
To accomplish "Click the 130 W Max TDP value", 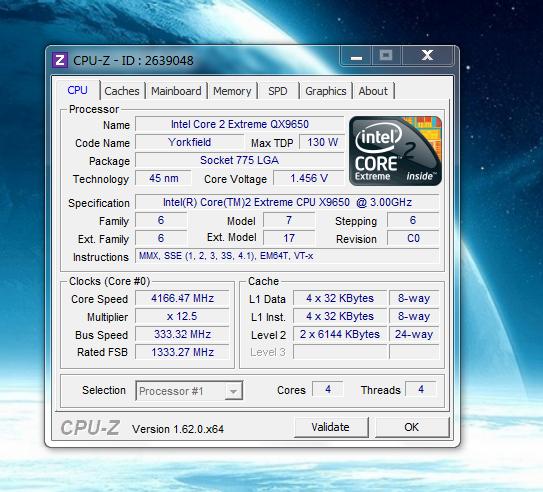I will click(322, 142).
